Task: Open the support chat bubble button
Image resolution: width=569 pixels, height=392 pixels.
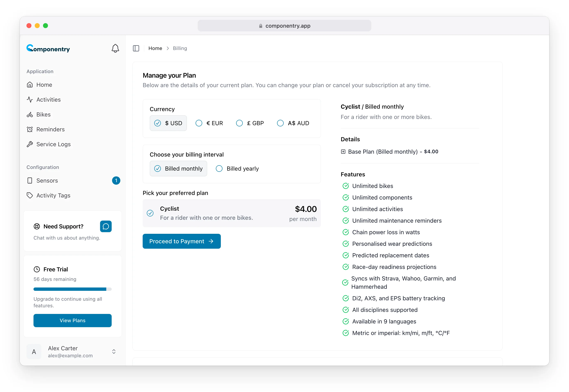Action: click(106, 226)
